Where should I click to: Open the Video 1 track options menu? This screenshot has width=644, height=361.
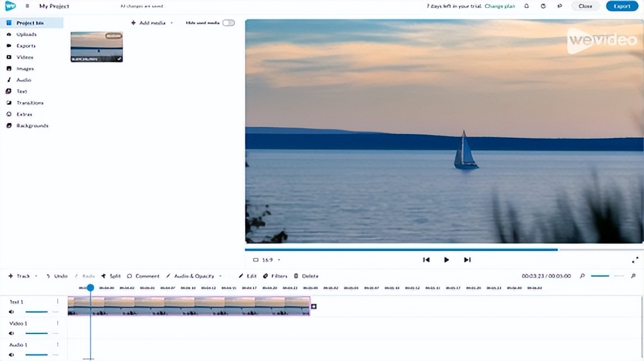pos(57,323)
